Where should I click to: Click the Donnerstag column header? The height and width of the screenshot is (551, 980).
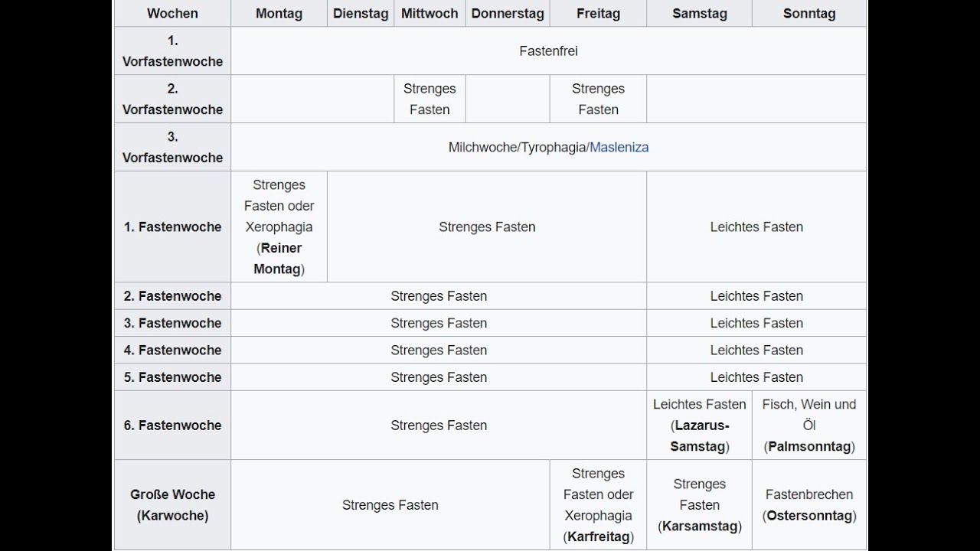tap(508, 13)
